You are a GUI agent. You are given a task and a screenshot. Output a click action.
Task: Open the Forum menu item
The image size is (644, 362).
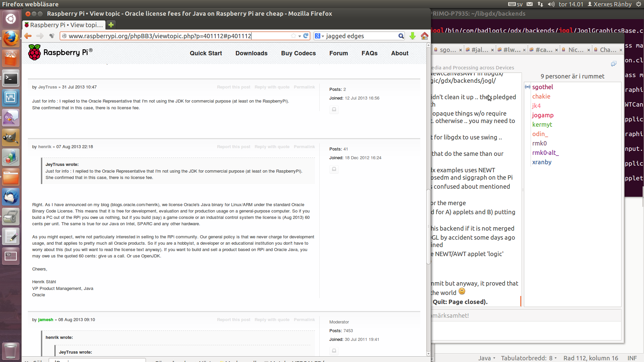coord(338,53)
